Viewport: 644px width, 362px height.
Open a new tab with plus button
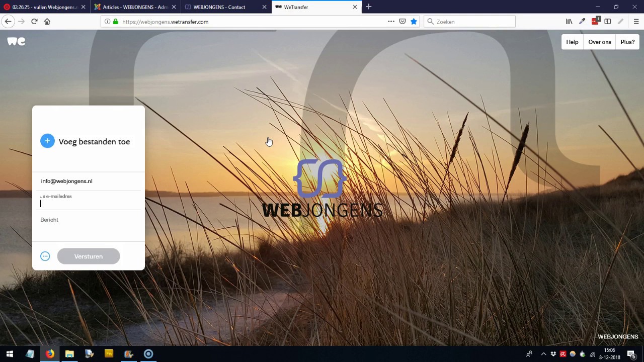tap(368, 7)
